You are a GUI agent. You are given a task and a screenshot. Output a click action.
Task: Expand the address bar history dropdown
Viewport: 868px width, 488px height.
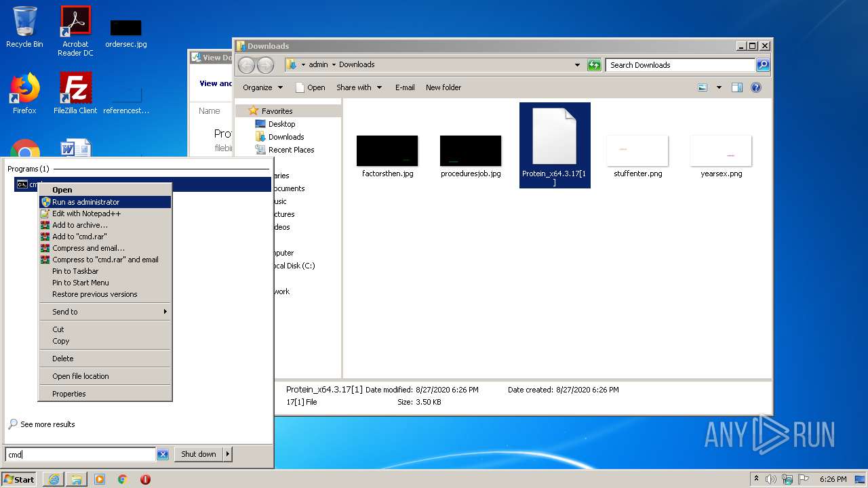[577, 65]
